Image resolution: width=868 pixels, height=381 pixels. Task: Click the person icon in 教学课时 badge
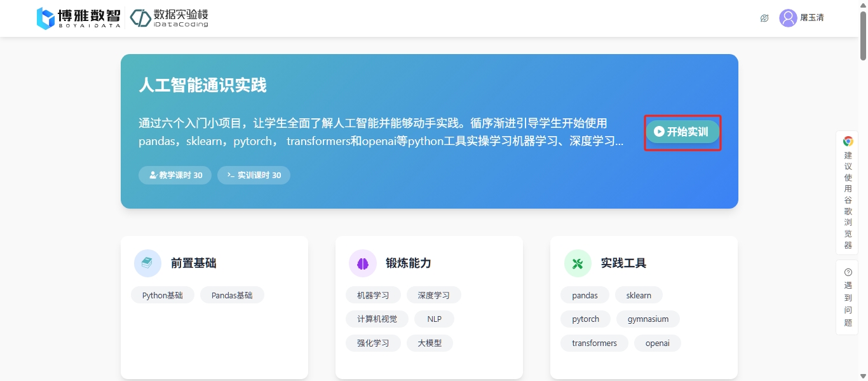click(x=153, y=175)
